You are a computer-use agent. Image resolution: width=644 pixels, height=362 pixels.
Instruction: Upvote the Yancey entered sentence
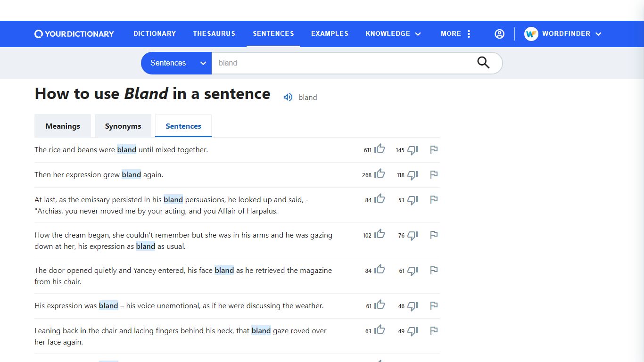(x=380, y=270)
